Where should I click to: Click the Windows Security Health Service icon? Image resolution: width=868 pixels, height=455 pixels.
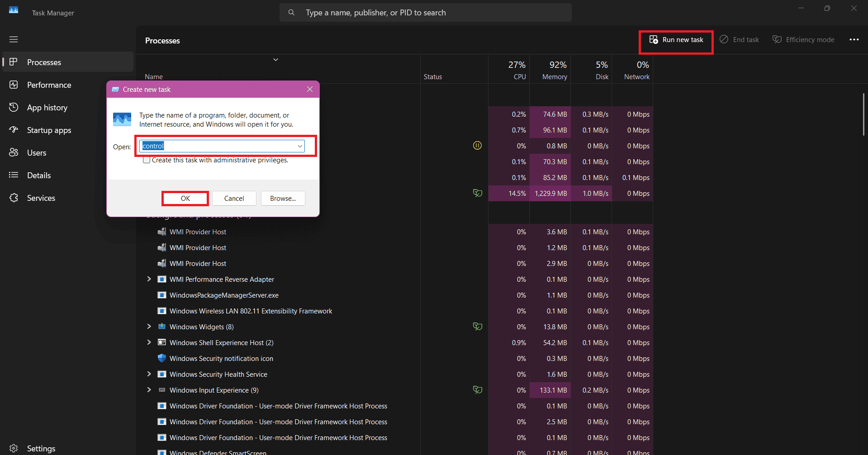point(161,374)
